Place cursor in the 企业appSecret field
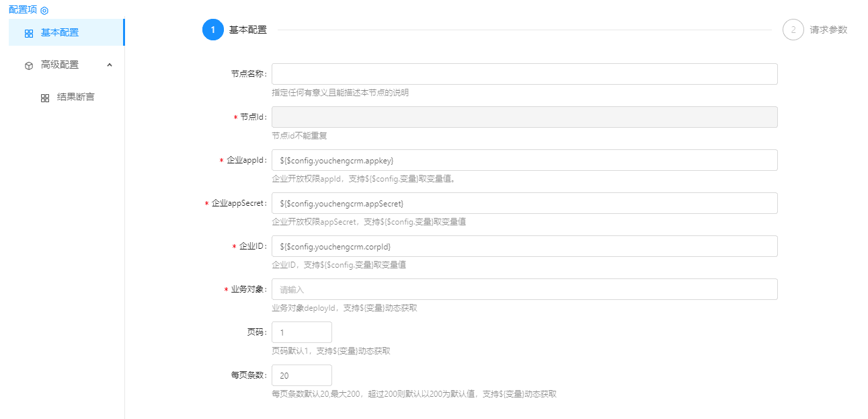This screenshot has height=419, width=868. coord(524,203)
